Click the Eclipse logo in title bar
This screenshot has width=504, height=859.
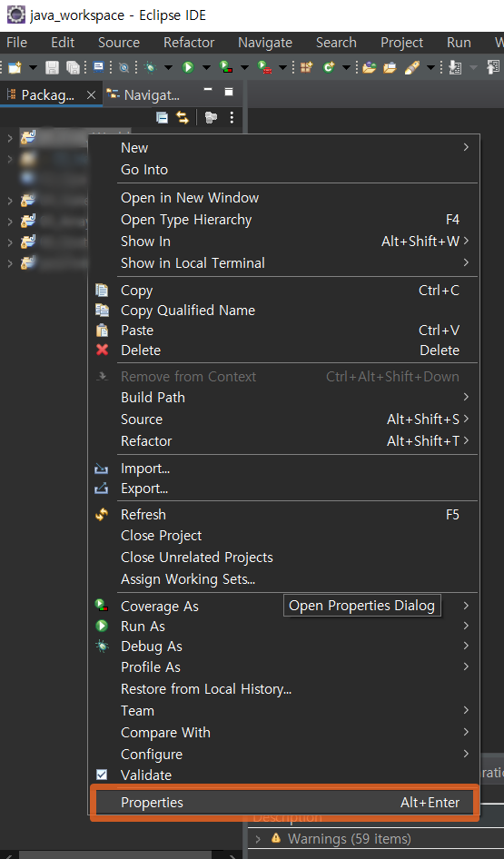(x=15, y=15)
